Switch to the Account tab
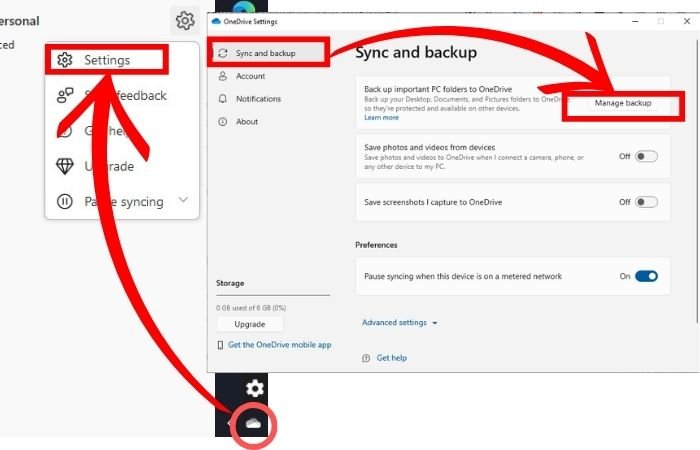Image resolution: width=700 pixels, height=450 pixels. tap(269, 76)
